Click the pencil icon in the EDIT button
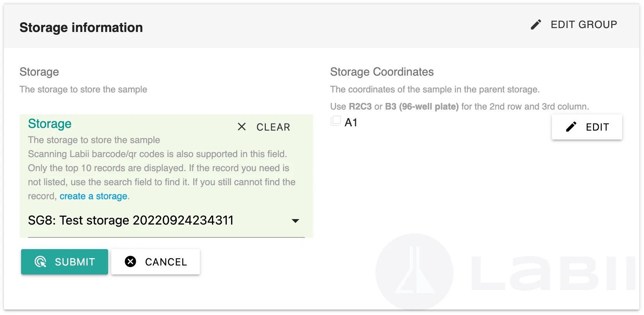 tap(571, 127)
